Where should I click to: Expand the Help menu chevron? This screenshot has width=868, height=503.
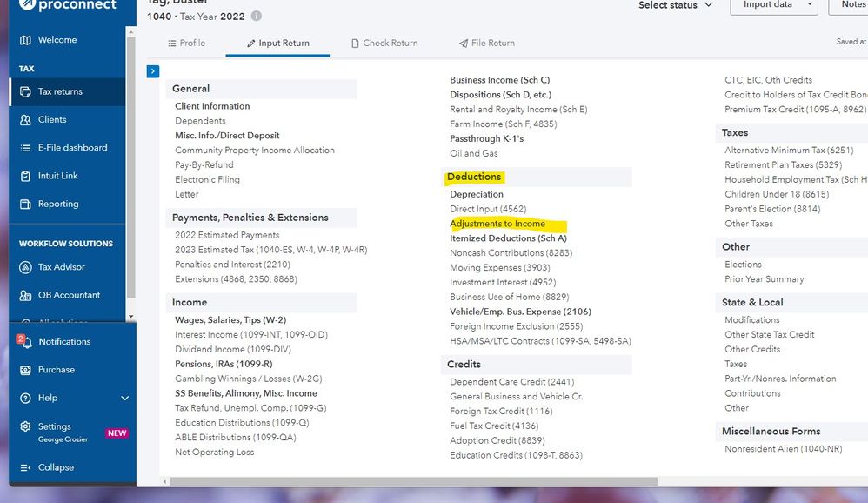124,399
